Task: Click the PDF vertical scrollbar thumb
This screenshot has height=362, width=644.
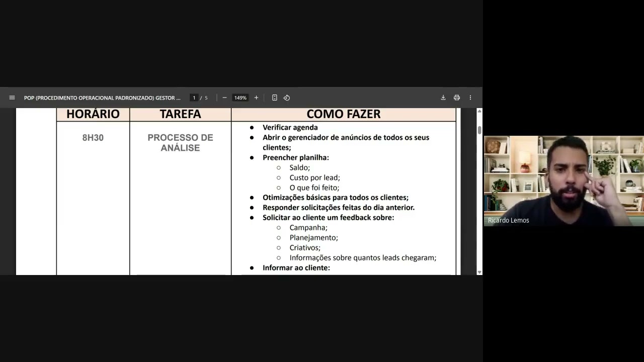Action: point(479,130)
